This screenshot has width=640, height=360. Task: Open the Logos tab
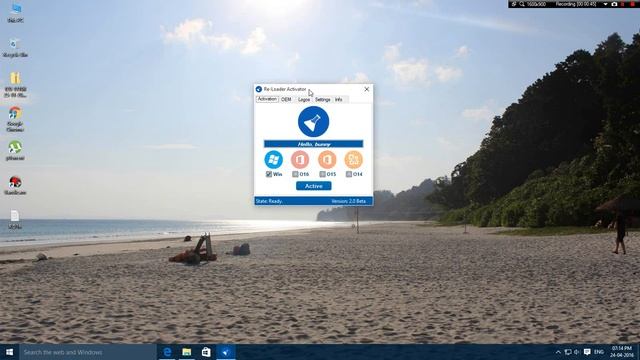click(x=304, y=100)
